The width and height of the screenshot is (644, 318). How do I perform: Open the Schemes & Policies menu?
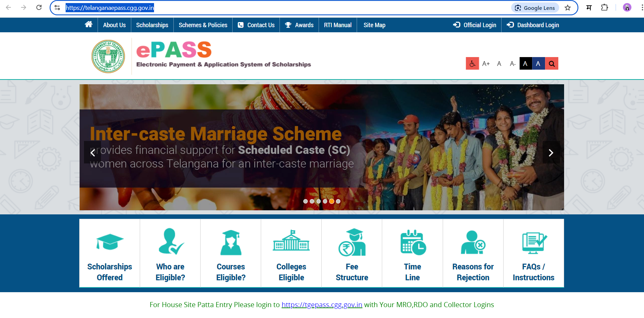click(203, 24)
